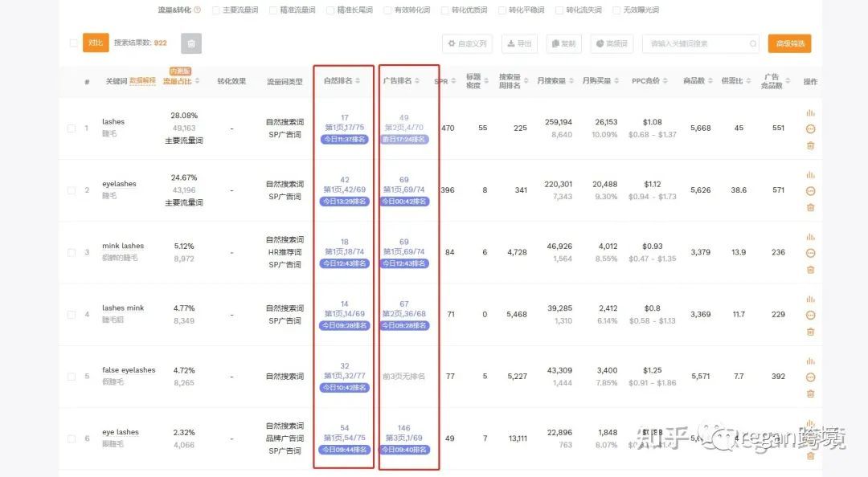Sort by the PPC竞价 column arrows

point(665,81)
